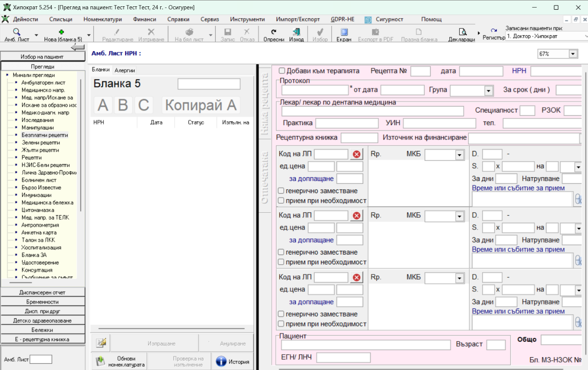
Task: Expand the Нова (бланка 5) arrow menu
Action: tap(89, 35)
